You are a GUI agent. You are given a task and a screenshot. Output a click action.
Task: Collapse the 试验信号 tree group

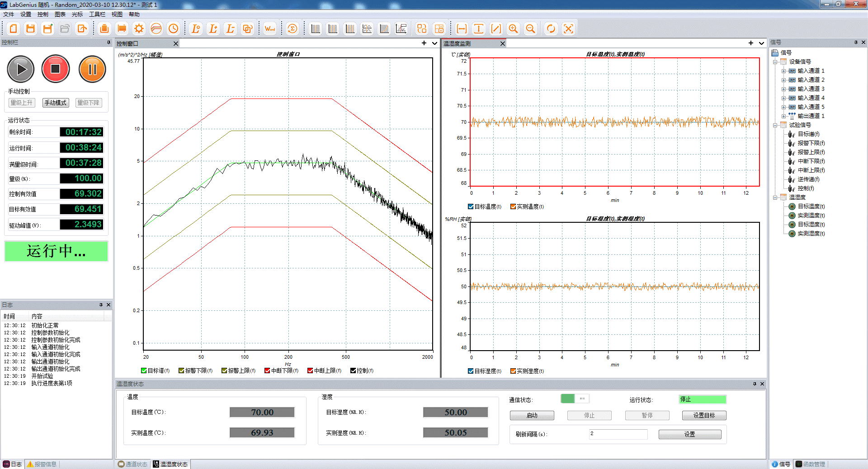[x=775, y=125]
